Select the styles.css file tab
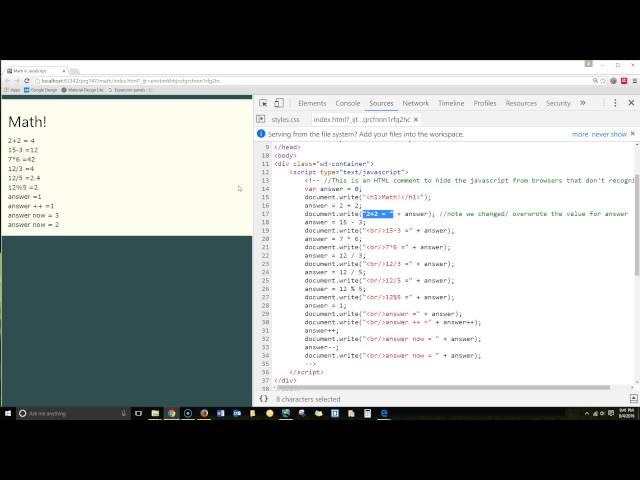This screenshot has width=640, height=480. tap(285, 119)
